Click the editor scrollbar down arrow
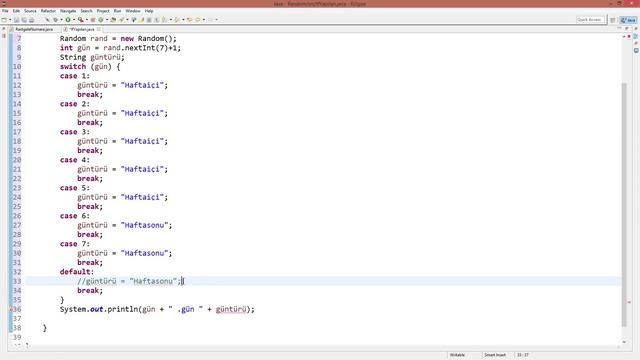This screenshot has width=640, height=360. click(x=624, y=342)
